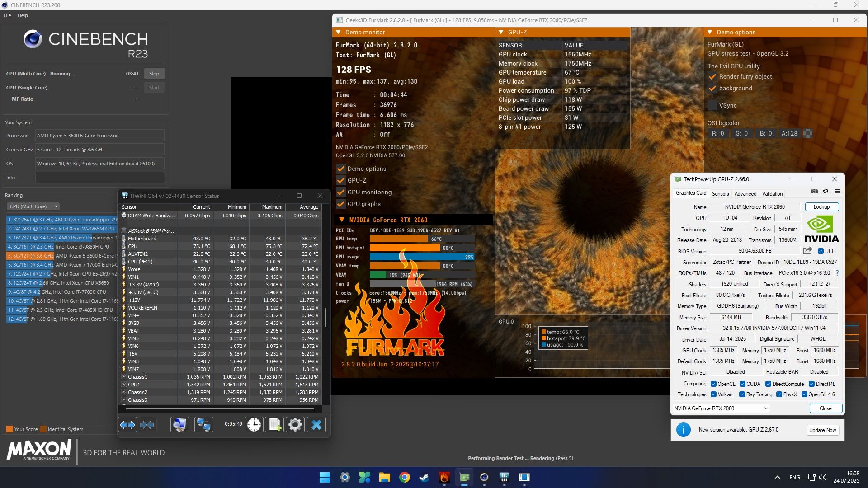Click GPU-Z refresh arrows icon

click(826, 192)
